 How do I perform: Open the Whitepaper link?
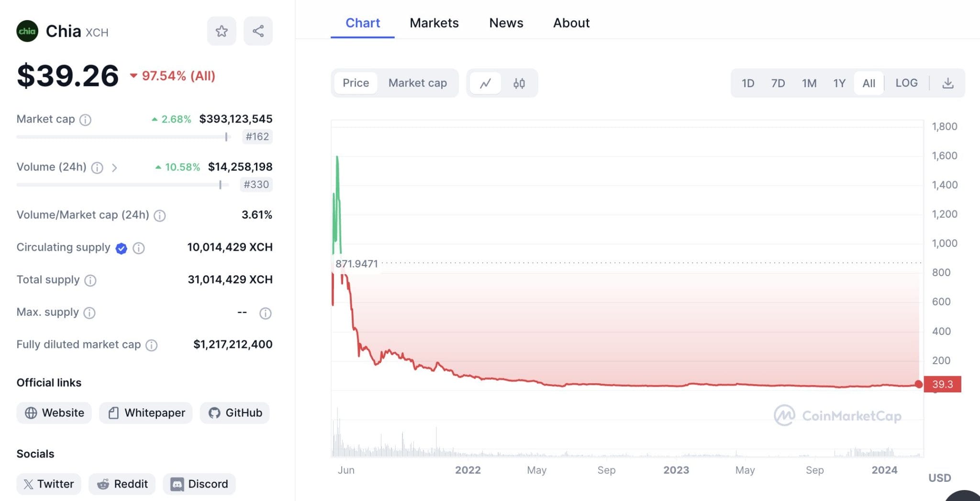click(146, 413)
